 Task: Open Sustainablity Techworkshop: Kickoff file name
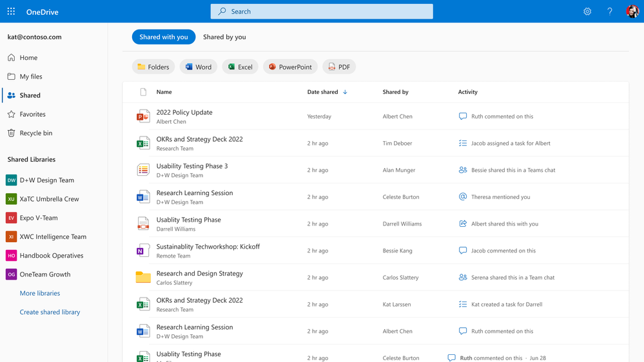pos(208,247)
